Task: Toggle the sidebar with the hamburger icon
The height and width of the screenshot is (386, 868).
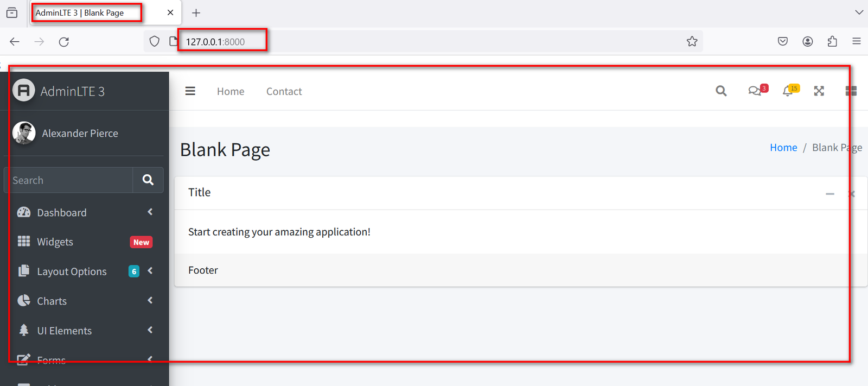Action: pyautogui.click(x=190, y=91)
